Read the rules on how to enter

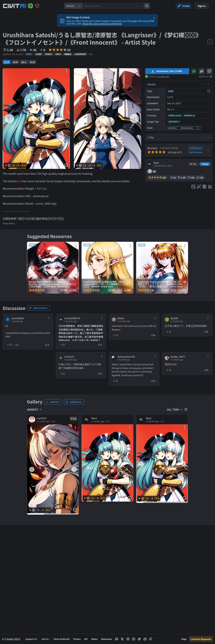coord(102,24)
